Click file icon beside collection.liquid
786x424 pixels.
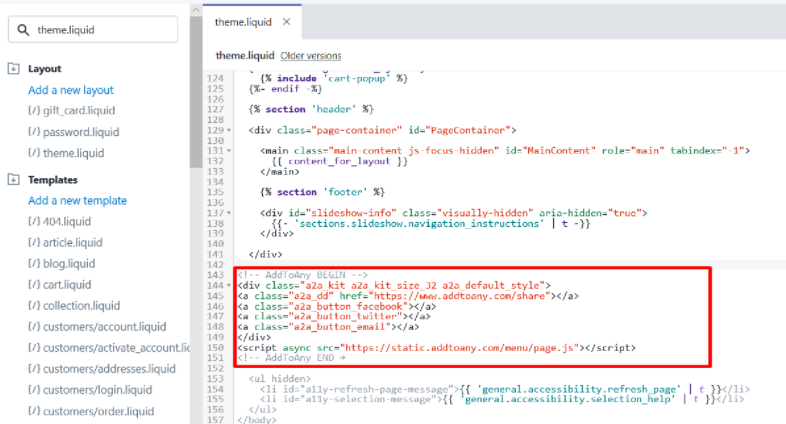pos(34,306)
